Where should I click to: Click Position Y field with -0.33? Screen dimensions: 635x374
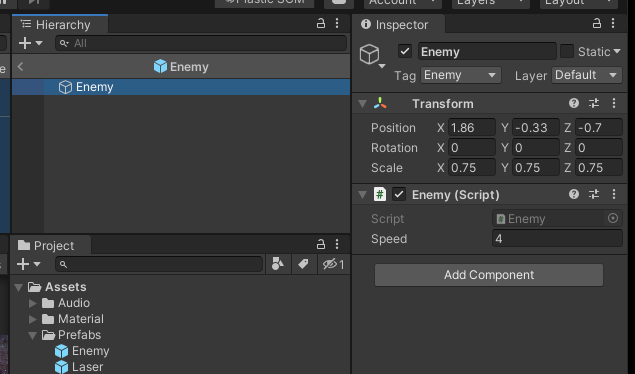point(536,128)
